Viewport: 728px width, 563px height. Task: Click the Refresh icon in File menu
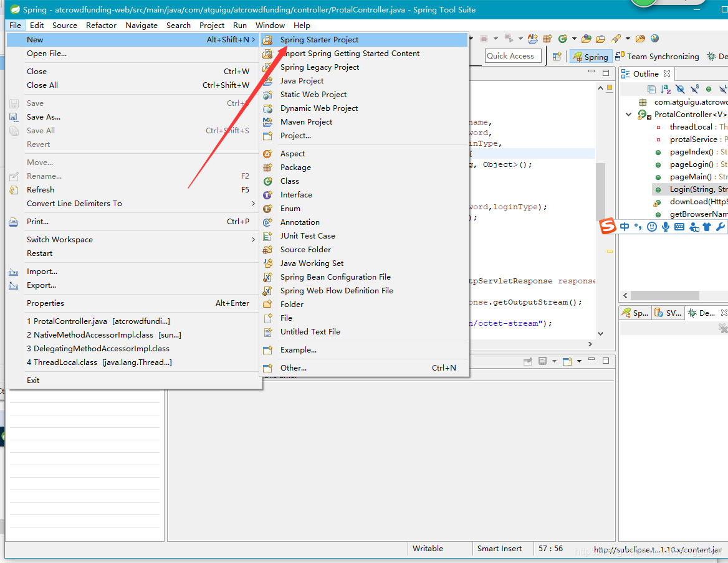pyautogui.click(x=14, y=190)
